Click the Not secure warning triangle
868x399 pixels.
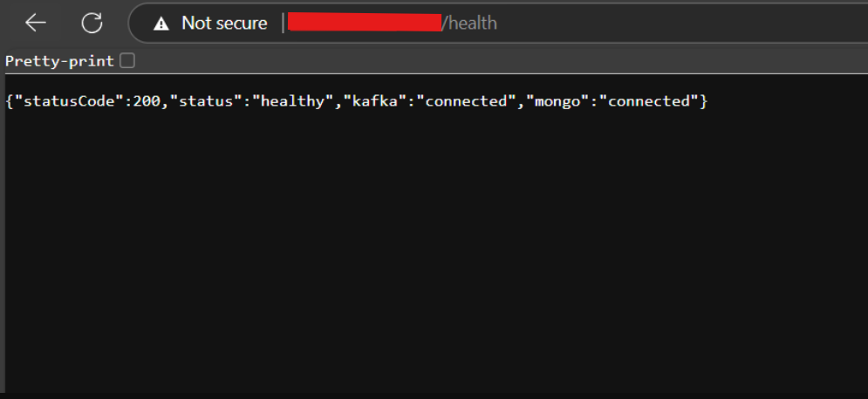(161, 24)
